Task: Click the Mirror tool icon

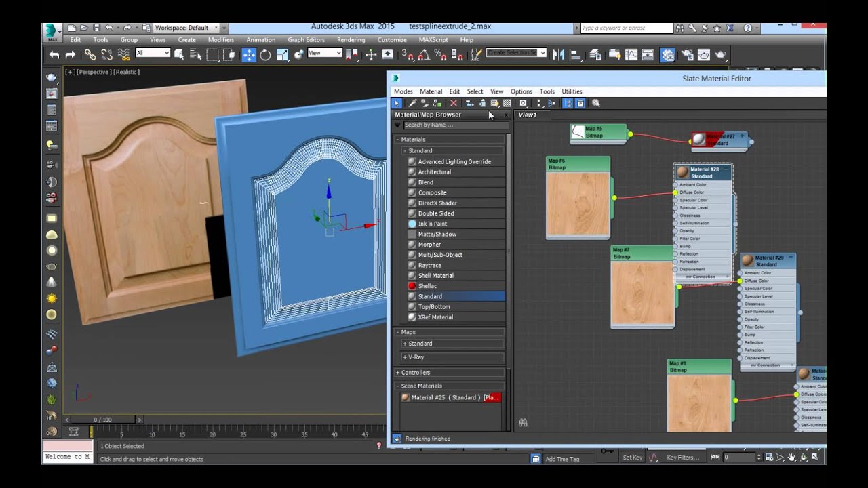Action: click(x=559, y=55)
